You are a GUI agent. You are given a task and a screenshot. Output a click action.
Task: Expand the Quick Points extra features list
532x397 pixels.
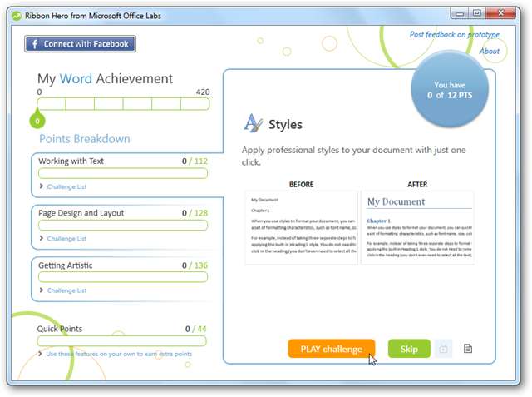point(116,354)
